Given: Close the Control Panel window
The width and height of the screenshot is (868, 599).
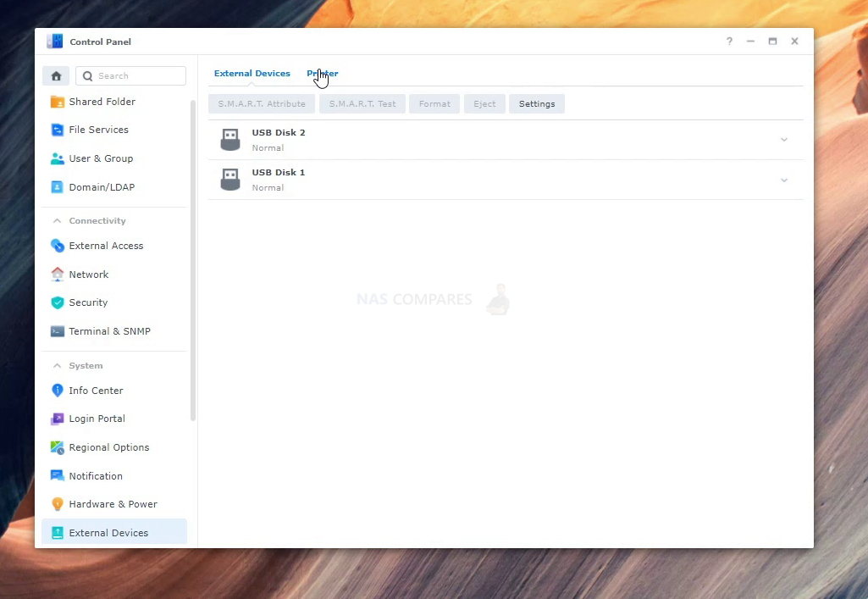Looking at the screenshot, I should coord(795,41).
